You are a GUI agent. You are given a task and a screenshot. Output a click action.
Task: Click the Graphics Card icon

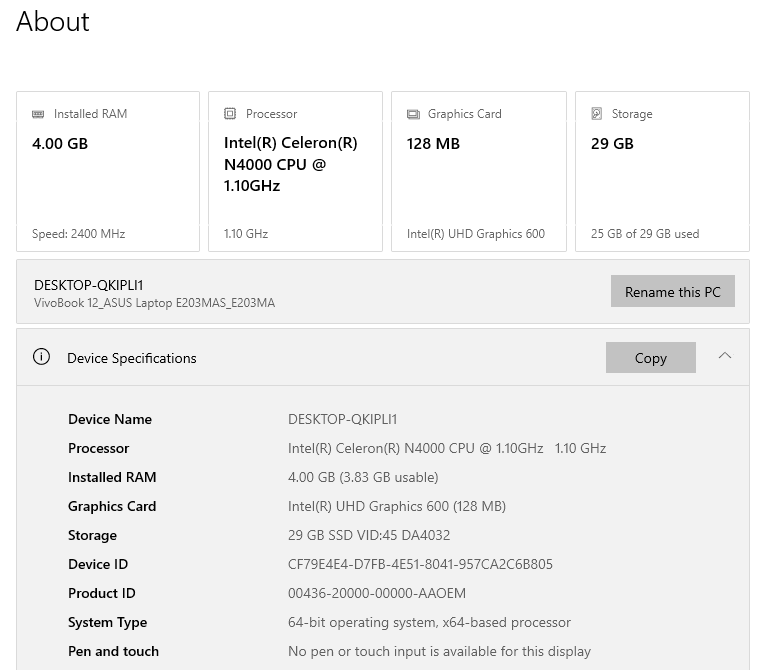[413, 114]
